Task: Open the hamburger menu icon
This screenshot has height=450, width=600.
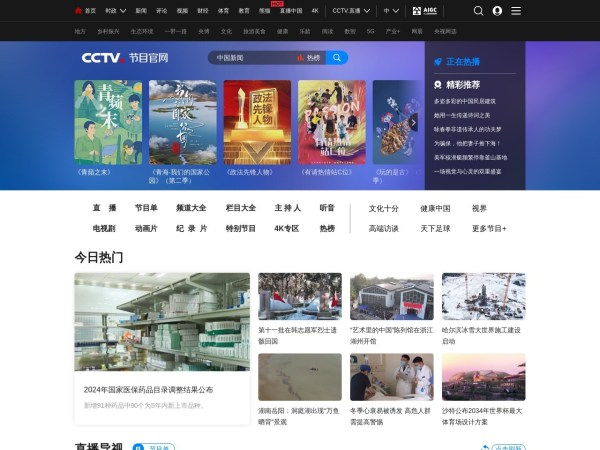Action: (x=516, y=11)
